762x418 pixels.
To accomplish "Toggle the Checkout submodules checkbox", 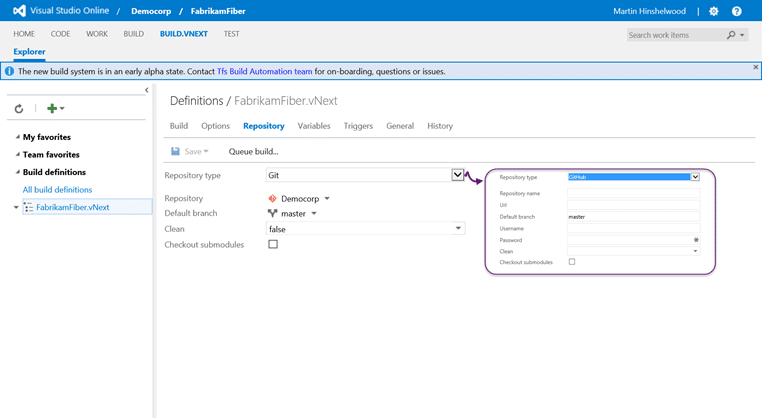I will (x=273, y=244).
